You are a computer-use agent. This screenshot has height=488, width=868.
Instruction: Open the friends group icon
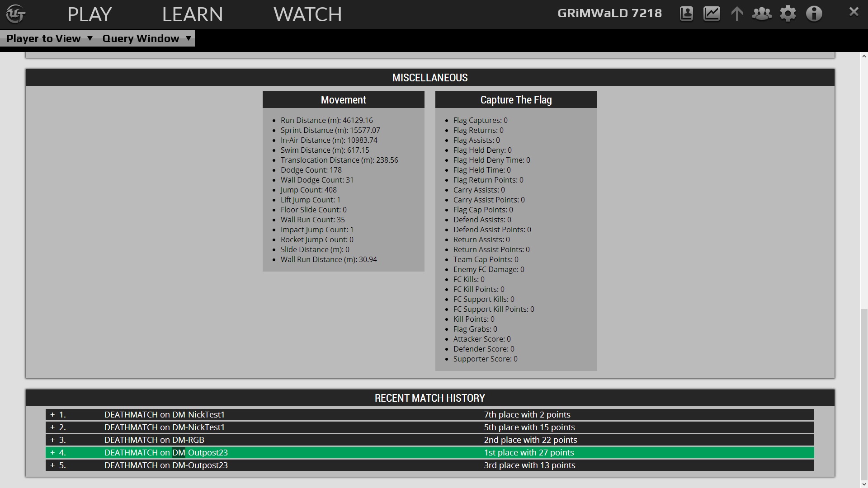(762, 14)
